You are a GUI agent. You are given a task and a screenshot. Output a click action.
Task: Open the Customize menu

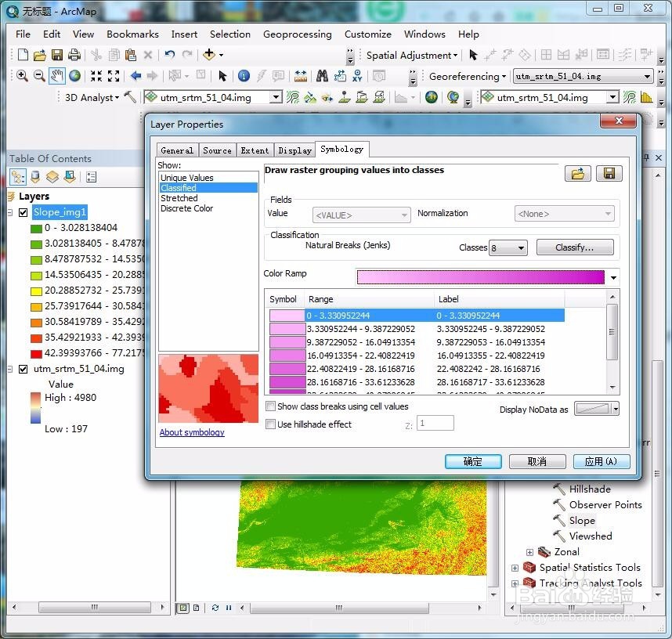tap(367, 34)
